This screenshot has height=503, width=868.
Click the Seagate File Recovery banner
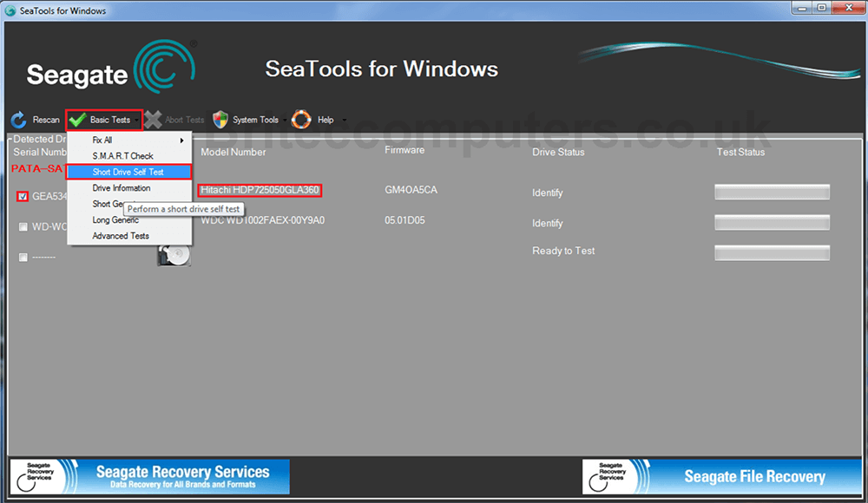pyautogui.click(x=720, y=476)
